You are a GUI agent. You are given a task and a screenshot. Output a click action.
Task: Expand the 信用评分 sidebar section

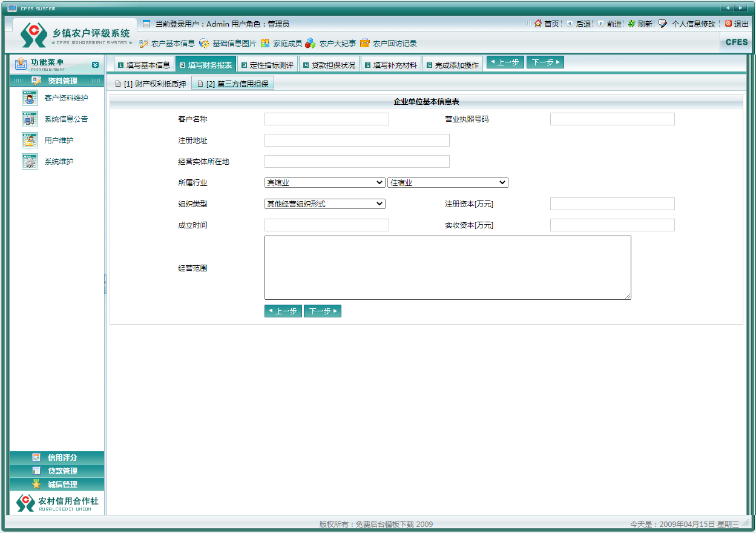(57, 457)
